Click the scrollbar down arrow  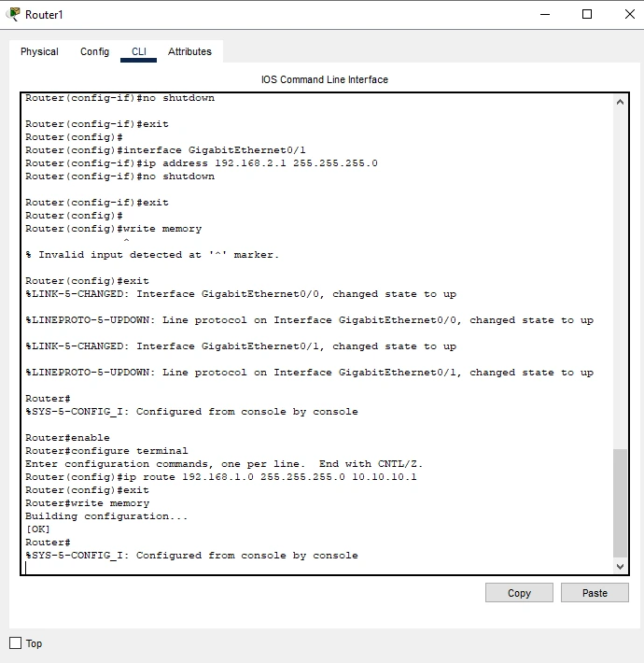[620, 567]
